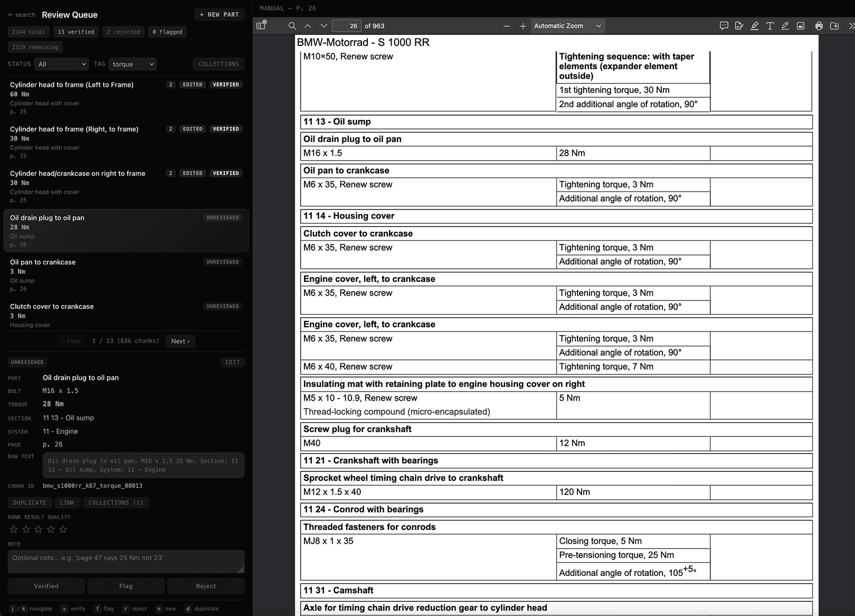Go to previous PDF page arrow
Screen dimensions: 855x616
tap(308, 26)
